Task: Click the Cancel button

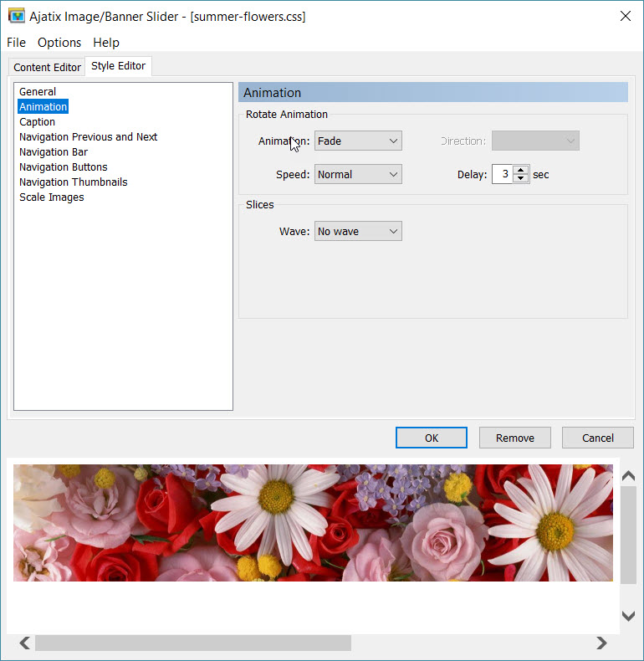Action: (x=598, y=438)
